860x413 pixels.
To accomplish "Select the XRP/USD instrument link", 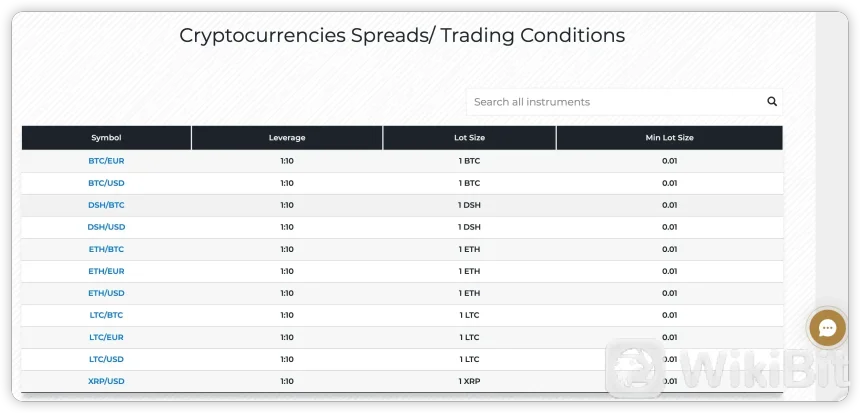I will pos(106,381).
